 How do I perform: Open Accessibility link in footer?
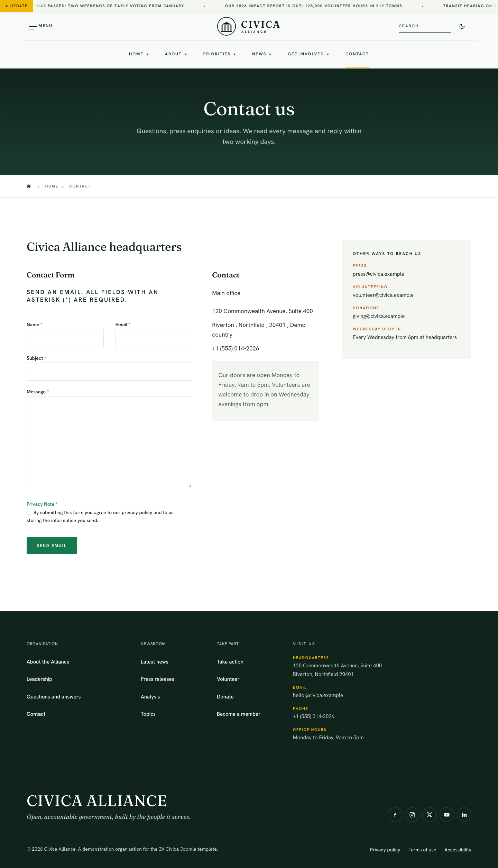click(458, 850)
